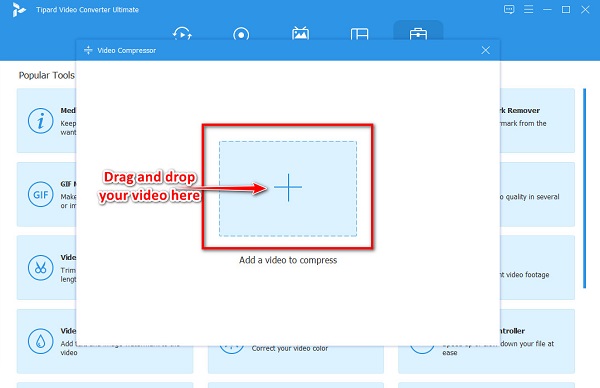Open the Collage tab icon
Image resolution: width=600 pixels, height=388 pixels.
click(x=359, y=34)
